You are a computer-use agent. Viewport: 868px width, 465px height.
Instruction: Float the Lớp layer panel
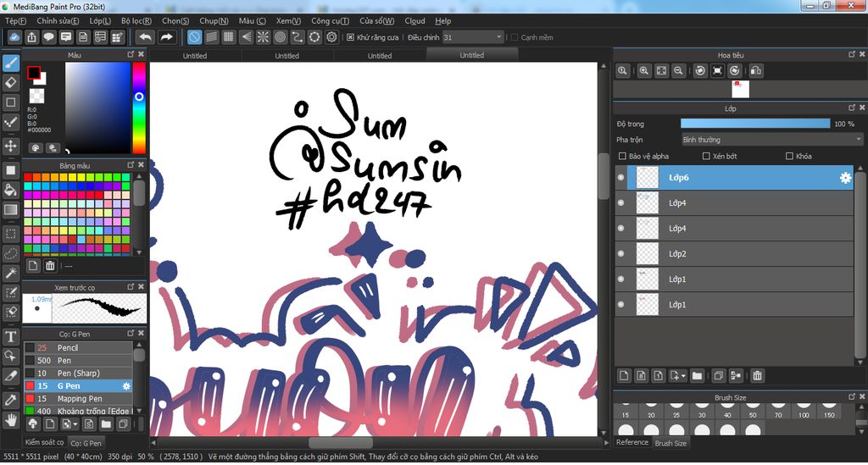851,108
